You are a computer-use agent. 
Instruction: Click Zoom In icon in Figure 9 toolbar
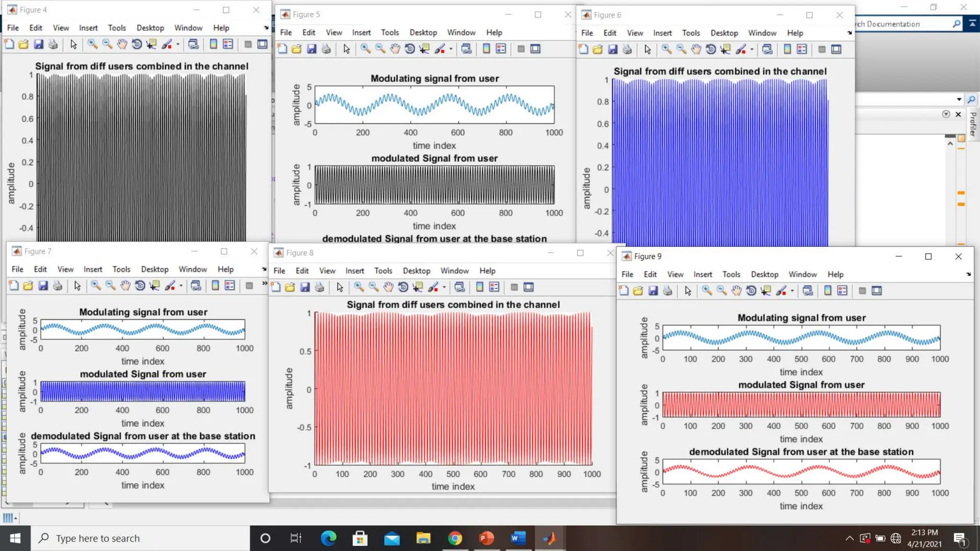click(707, 291)
